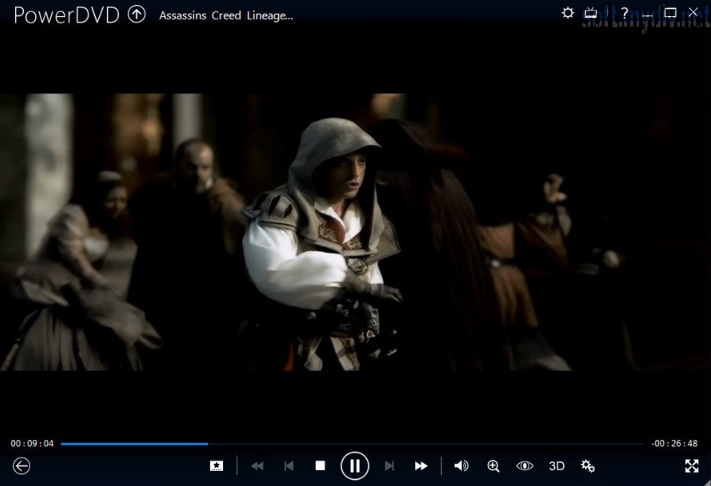
Task: Go to the previous chapter
Action: pyautogui.click(x=289, y=466)
